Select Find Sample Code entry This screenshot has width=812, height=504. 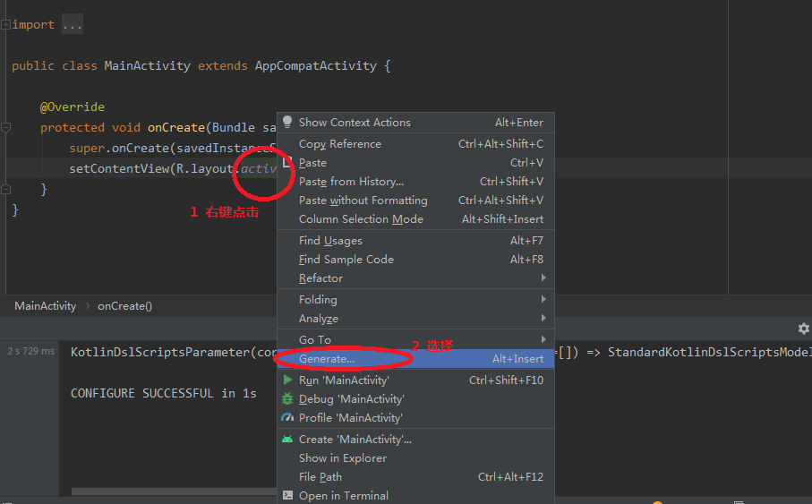(415, 259)
